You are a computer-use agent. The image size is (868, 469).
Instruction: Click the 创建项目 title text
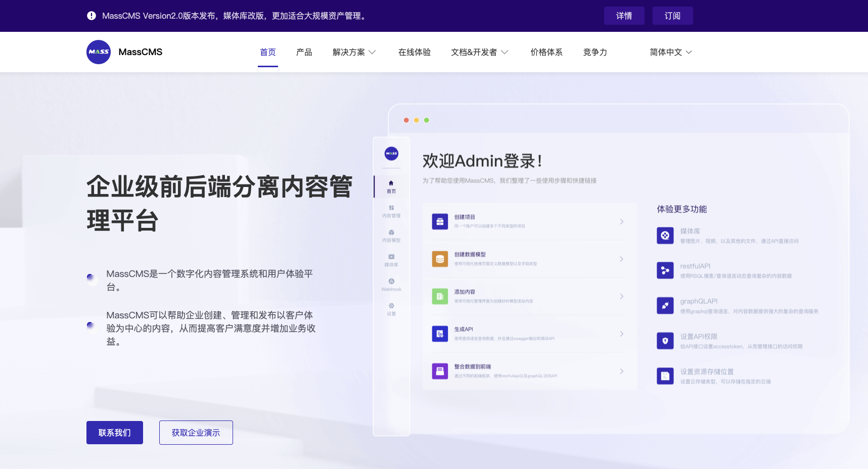(465, 217)
